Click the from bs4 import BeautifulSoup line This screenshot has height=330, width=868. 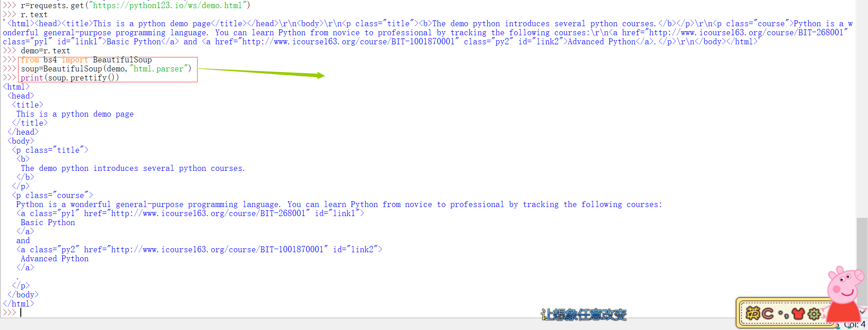pos(86,60)
